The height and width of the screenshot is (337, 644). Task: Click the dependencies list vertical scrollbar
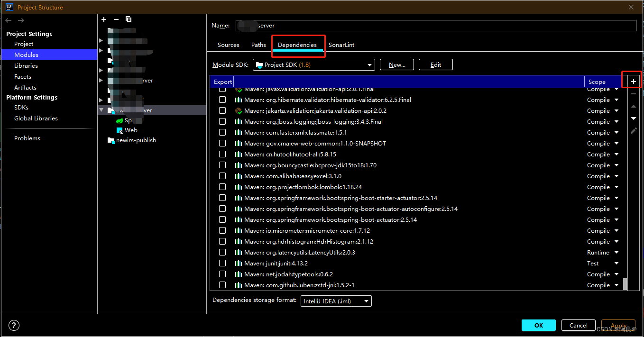coord(625,284)
